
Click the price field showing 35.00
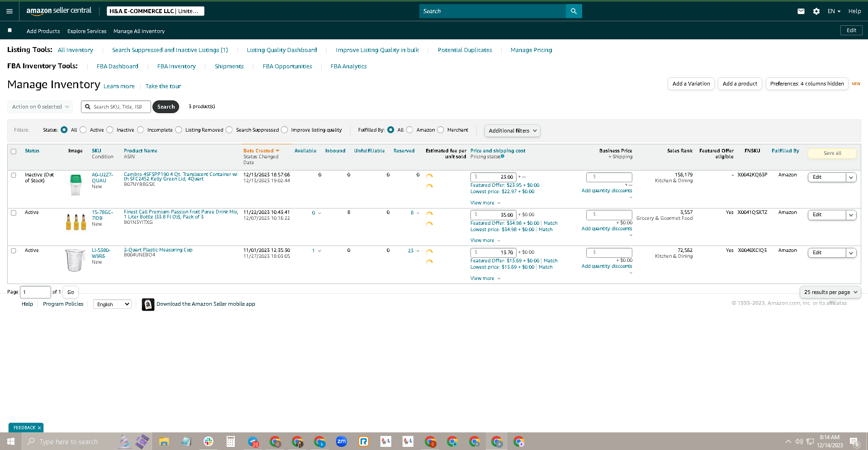pyautogui.click(x=493, y=215)
